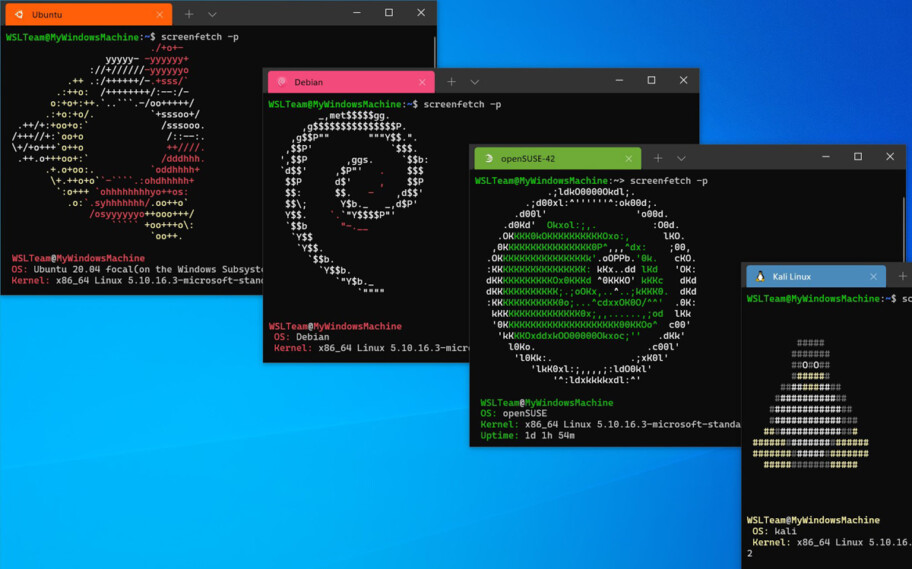Select the openSUSE-42 tab
Viewport: 912px width, 569px height.
pos(558,158)
